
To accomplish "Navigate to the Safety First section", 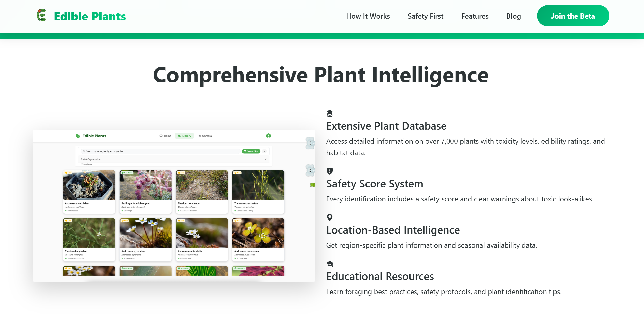I will 426,16.
